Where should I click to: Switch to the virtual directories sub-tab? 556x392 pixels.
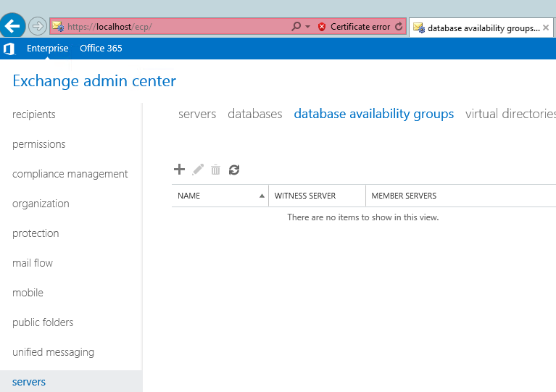click(510, 114)
